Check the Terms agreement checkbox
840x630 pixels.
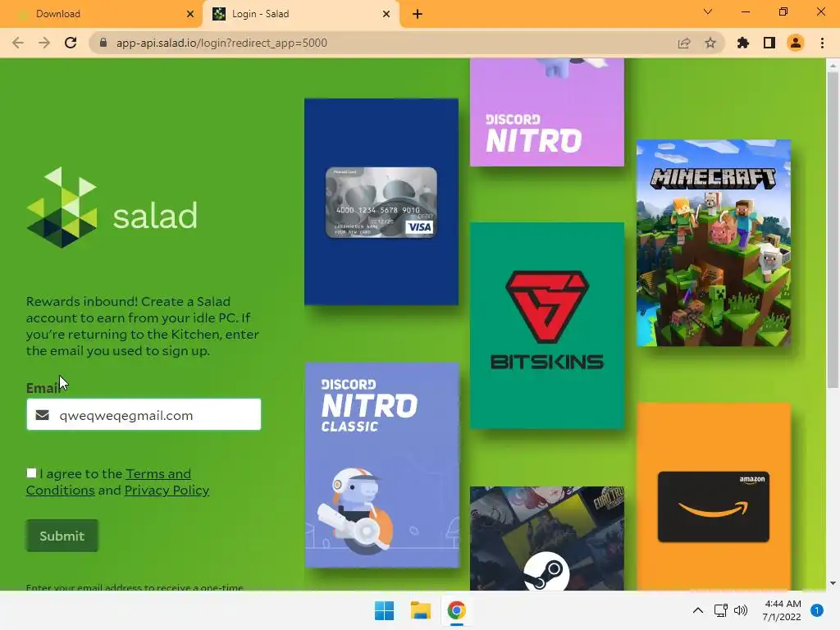(32, 473)
